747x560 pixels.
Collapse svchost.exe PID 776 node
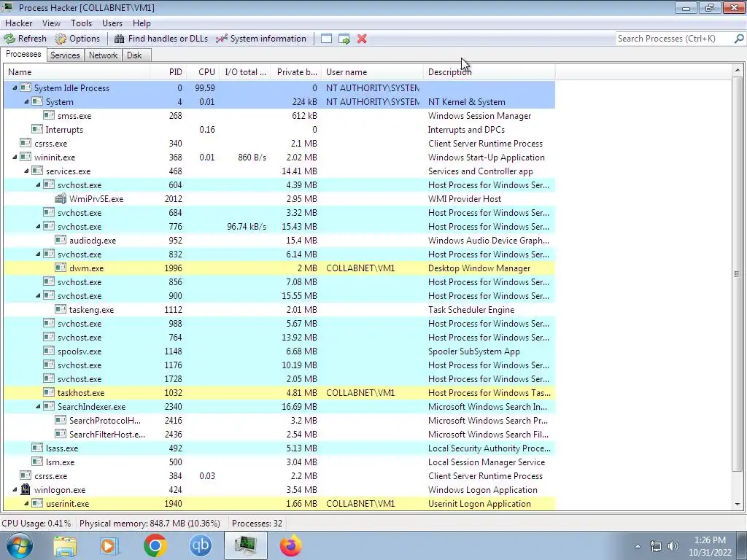(x=38, y=226)
